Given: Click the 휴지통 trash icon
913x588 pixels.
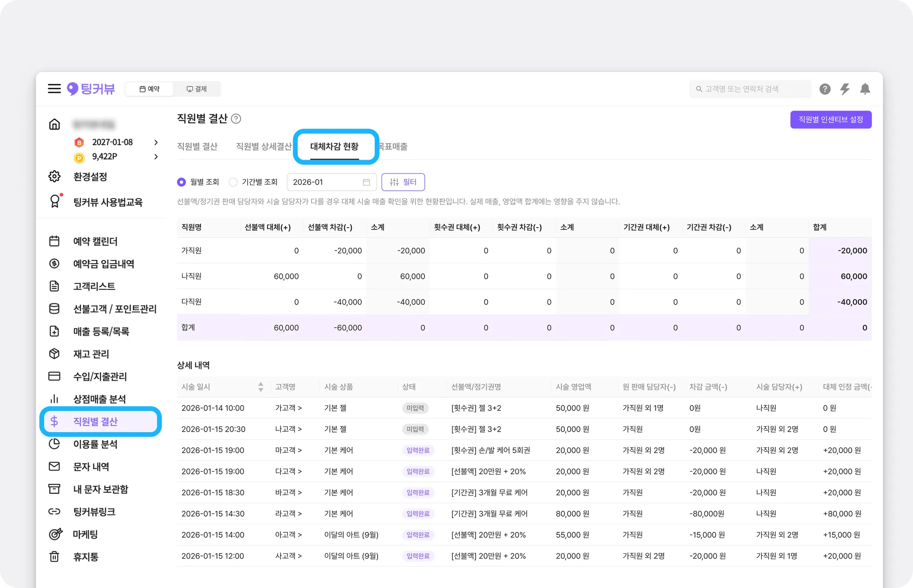Looking at the screenshot, I should point(54,556).
